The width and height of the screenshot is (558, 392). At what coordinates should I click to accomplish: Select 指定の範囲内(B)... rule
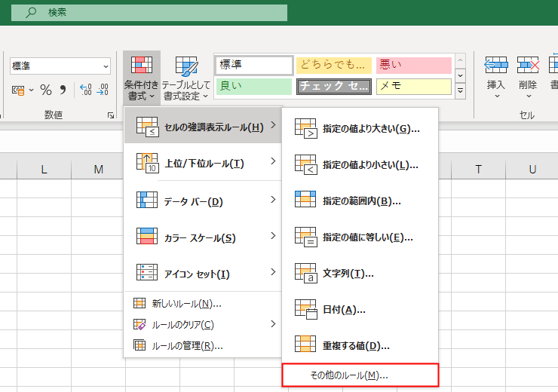pos(360,201)
